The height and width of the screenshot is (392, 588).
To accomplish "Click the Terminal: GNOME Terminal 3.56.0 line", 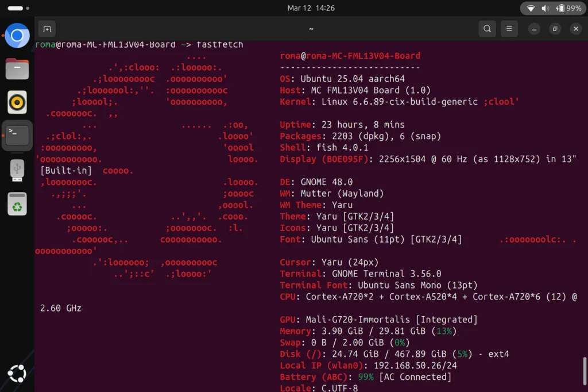I will 361,274.
